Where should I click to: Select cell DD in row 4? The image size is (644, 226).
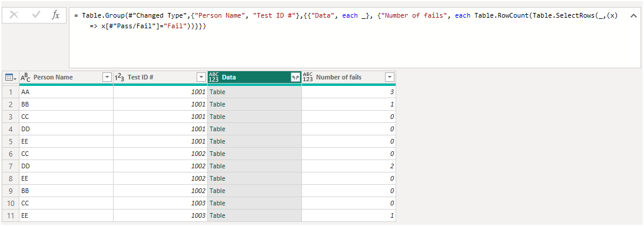click(x=66, y=129)
